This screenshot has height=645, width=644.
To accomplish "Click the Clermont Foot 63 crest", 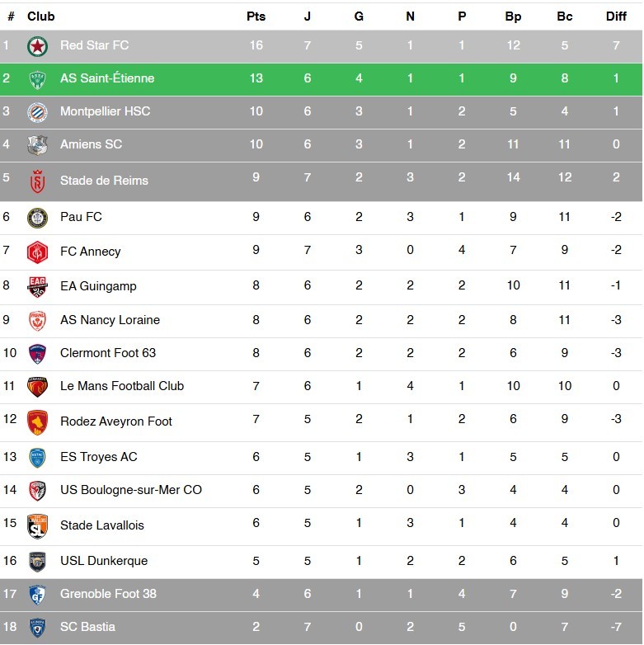I will point(37,353).
